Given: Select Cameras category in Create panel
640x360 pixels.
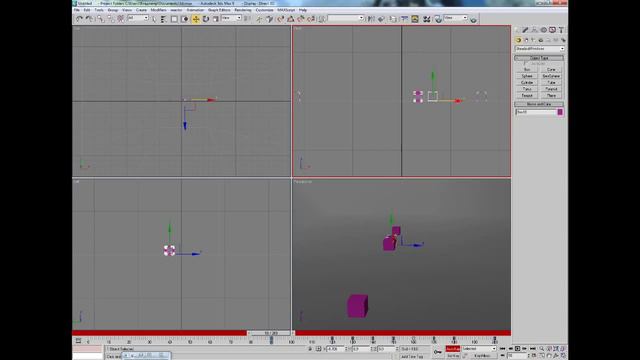Looking at the screenshot, I should coord(540,40).
